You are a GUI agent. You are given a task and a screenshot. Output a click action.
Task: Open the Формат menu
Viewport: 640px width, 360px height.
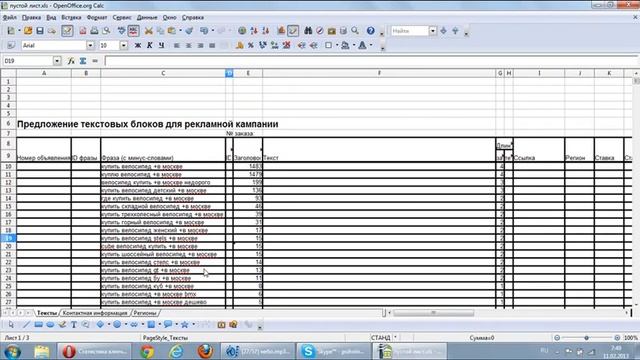point(97,18)
